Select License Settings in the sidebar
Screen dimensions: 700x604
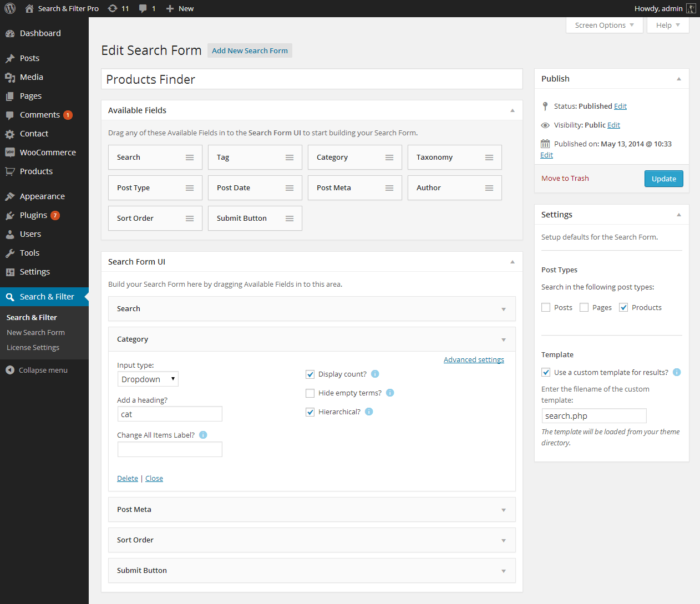[x=33, y=347]
